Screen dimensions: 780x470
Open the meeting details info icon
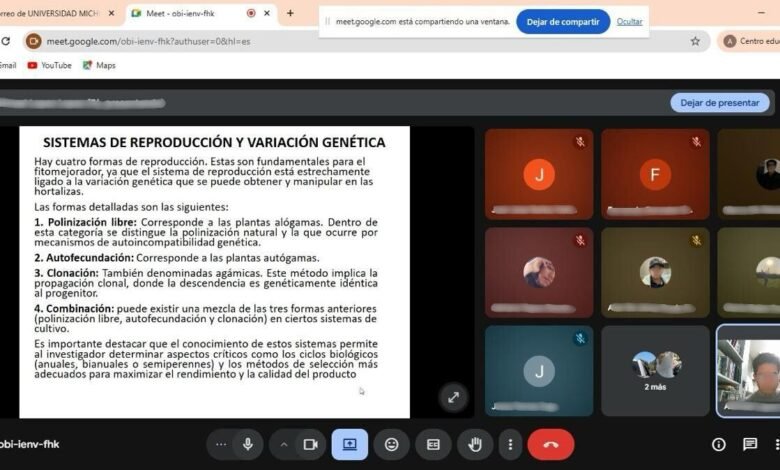(x=718, y=444)
